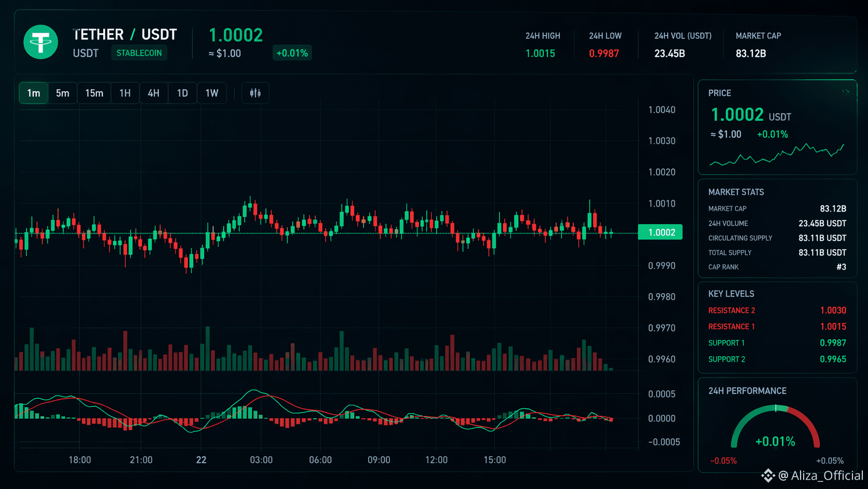Switch chart to 1W timeframe
Image resolution: width=868 pixels, height=489 pixels.
tap(212, 93)
